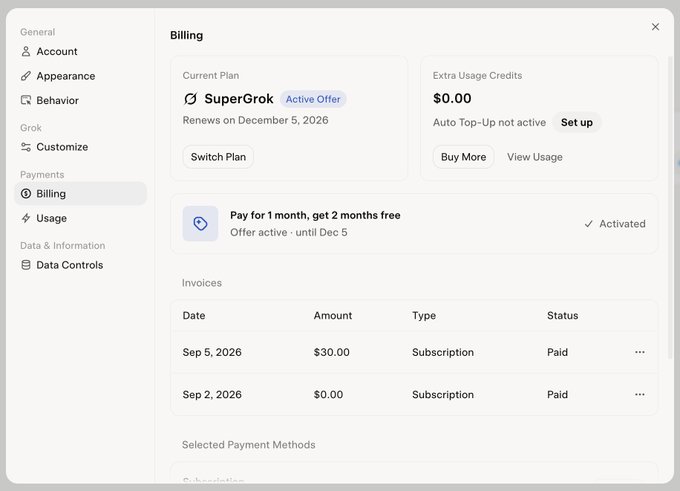Click the $0.00 invoice amount
This screenshot has width=680, height=491.
(x=328, y=394)
